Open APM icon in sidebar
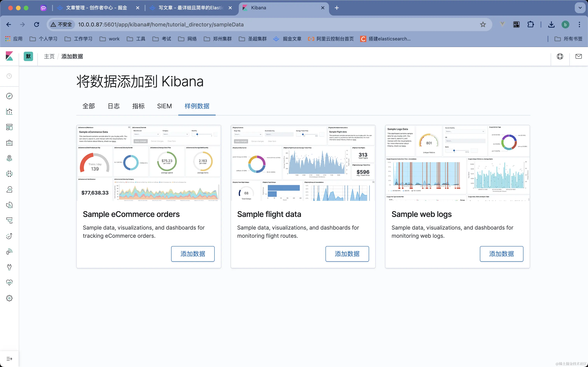Viewport: 588px width, 367px height. tap(9, 220)
